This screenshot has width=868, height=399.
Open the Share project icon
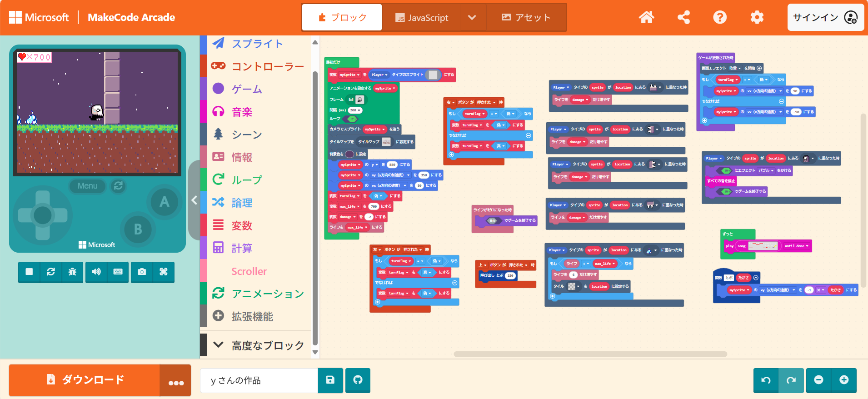coord(683,17)
